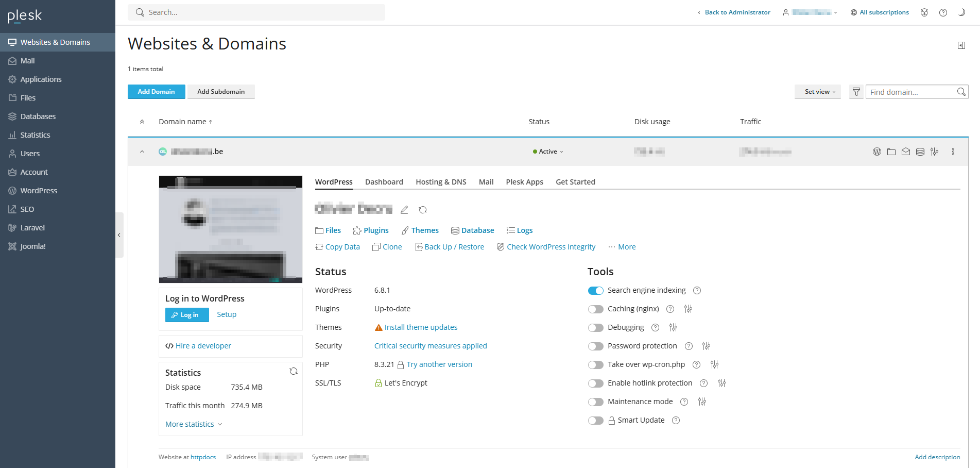
Task: Click the filter funnel icon
Action: [856, 92]
